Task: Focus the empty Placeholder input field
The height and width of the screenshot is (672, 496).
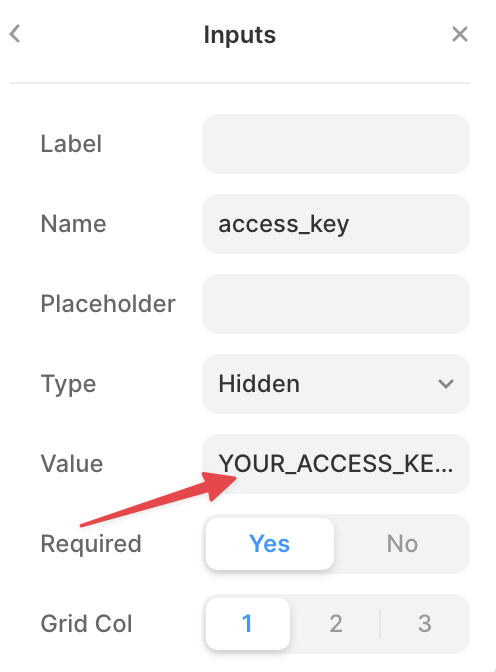Action: (x=336, y=304)
